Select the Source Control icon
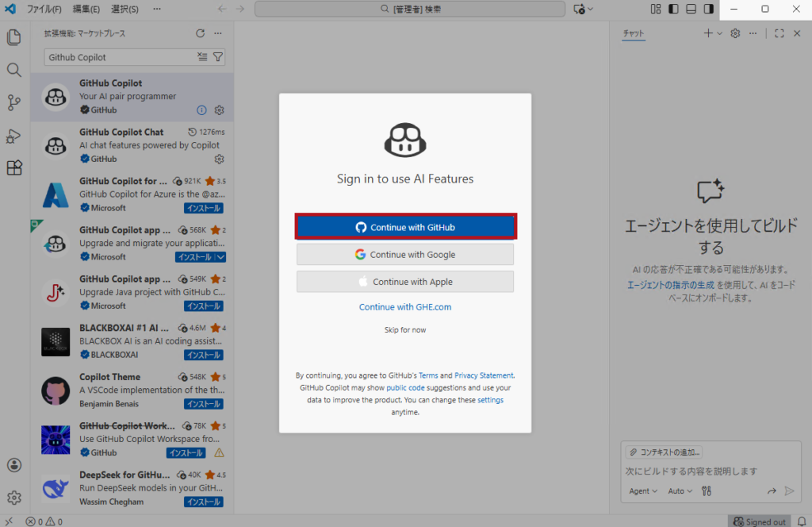 point(13,102)
